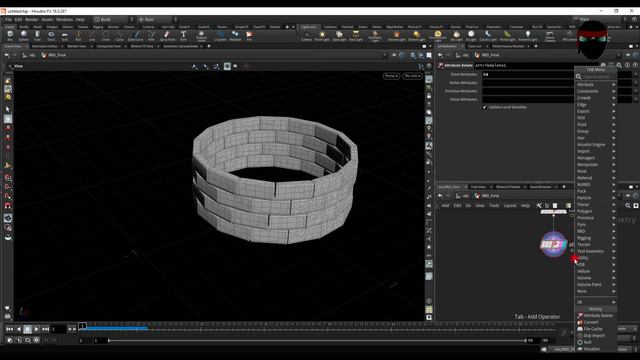Click the magnifier icon in parameter pane header
This screenshot has width=640, height=360.
click(x=619, y=65)
